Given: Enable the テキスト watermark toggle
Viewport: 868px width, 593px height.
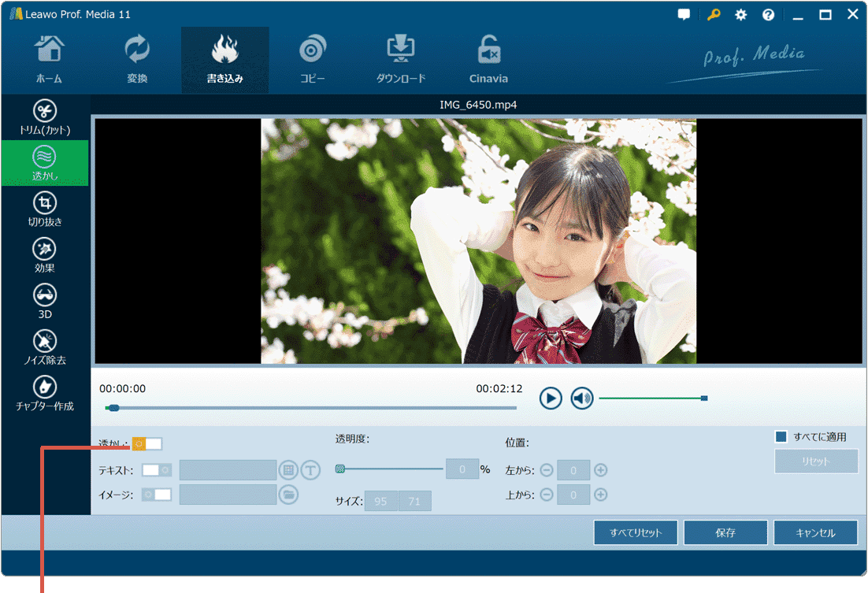Looking at the screenshot, I should click(156, 470).
